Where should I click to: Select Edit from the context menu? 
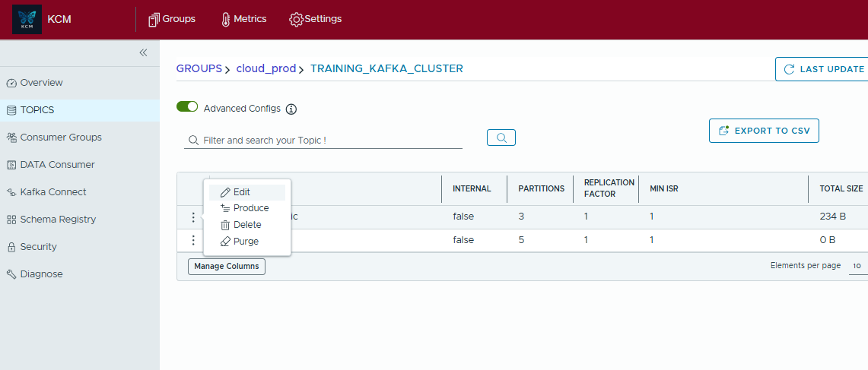242,192
